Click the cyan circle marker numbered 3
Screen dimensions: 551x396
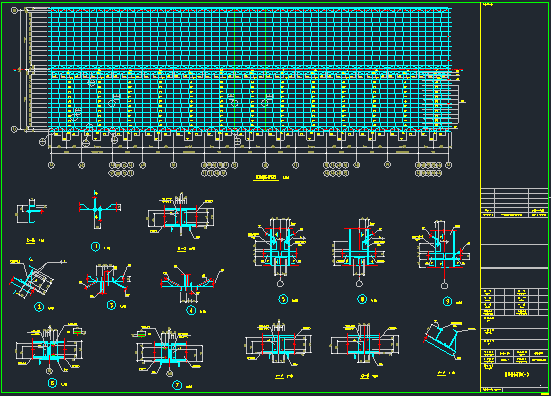coord(111,305)
